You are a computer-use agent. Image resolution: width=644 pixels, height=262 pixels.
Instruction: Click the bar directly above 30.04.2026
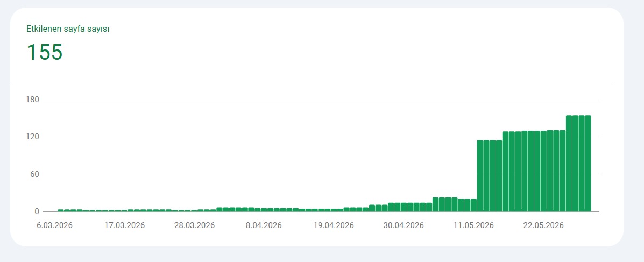click(404, 207)
